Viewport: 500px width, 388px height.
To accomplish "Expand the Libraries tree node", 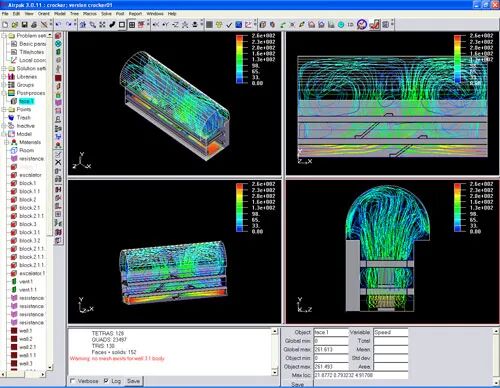I will pos(4,77).
